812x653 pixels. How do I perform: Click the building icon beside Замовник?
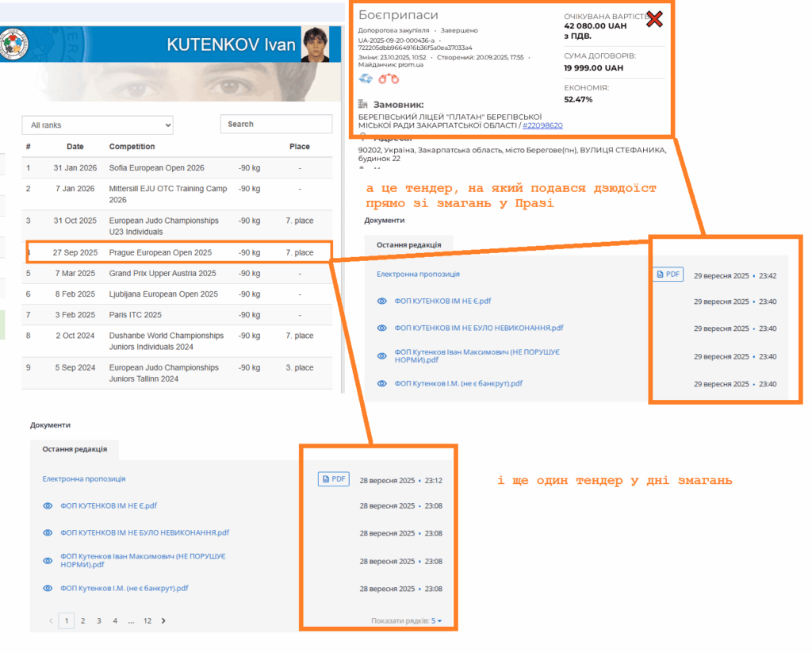[x=363, y=104]
